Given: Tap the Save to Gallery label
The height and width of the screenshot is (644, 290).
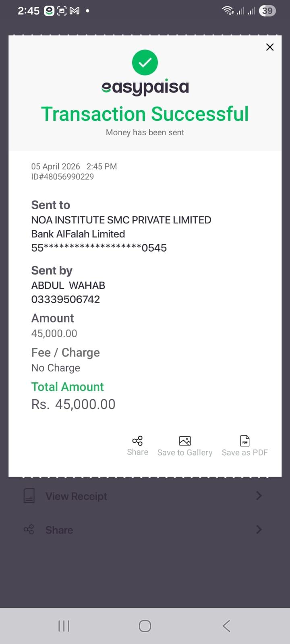Looking at the screenshot, I should coord(185,453).
